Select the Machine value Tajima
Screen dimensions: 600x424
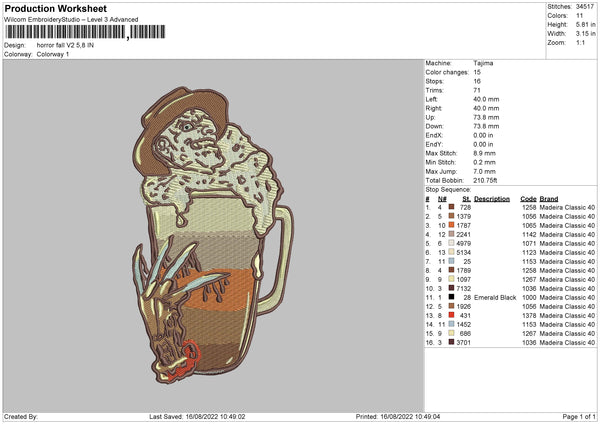pos(483,63)
